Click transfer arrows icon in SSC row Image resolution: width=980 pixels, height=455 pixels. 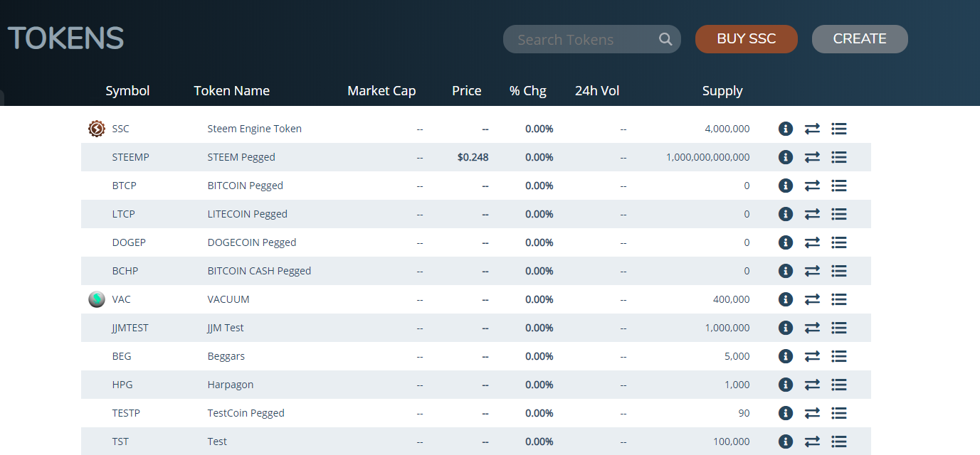(812, 129)
